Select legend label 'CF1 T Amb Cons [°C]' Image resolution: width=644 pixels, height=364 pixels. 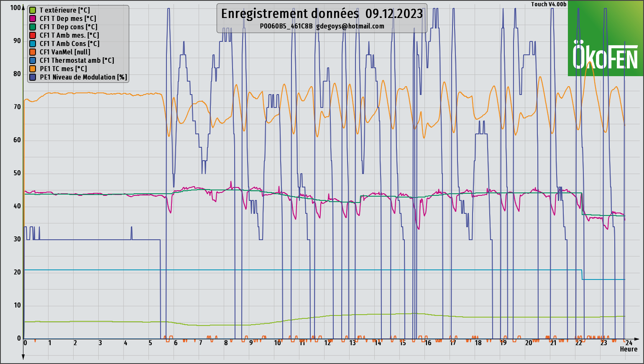70,44
